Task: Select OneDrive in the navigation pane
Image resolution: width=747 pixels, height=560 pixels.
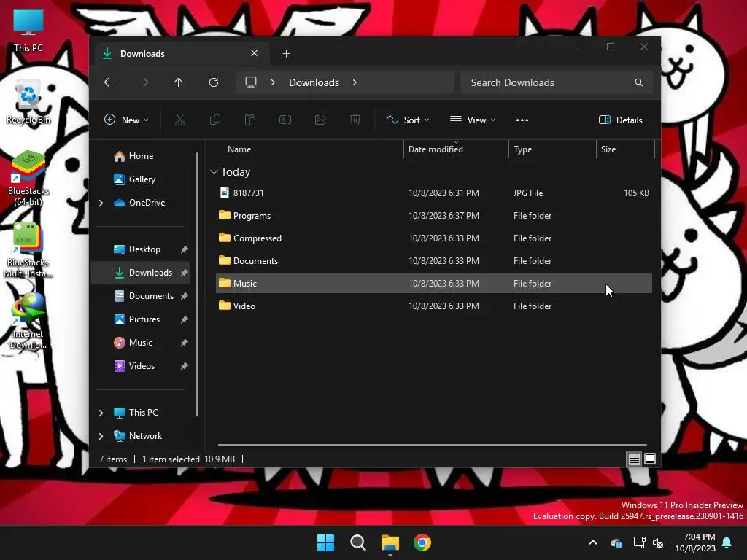Action: [147, 203]
